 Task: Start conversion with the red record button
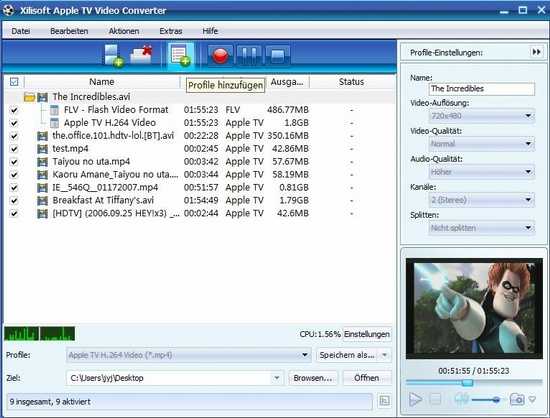tap(220, 56)
